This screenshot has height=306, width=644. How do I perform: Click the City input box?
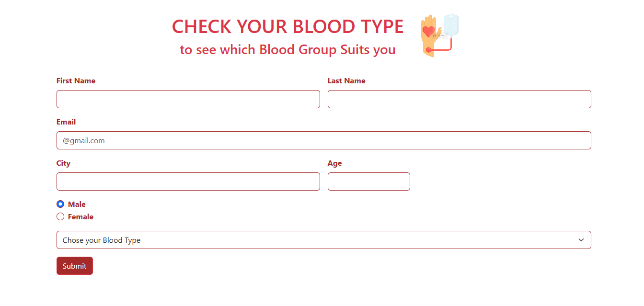(188, 181)
